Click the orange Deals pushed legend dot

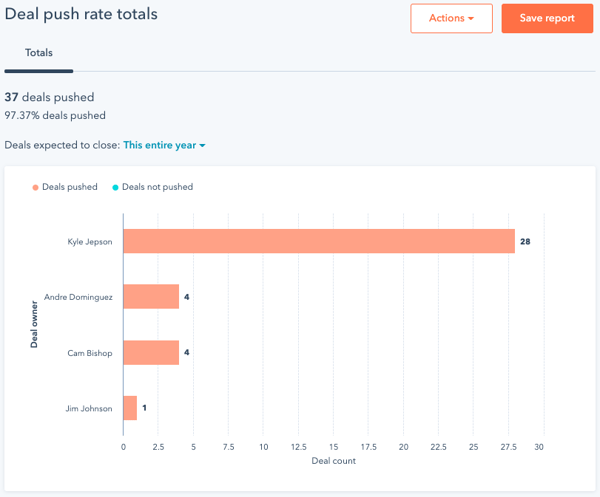tap(35, 187)
